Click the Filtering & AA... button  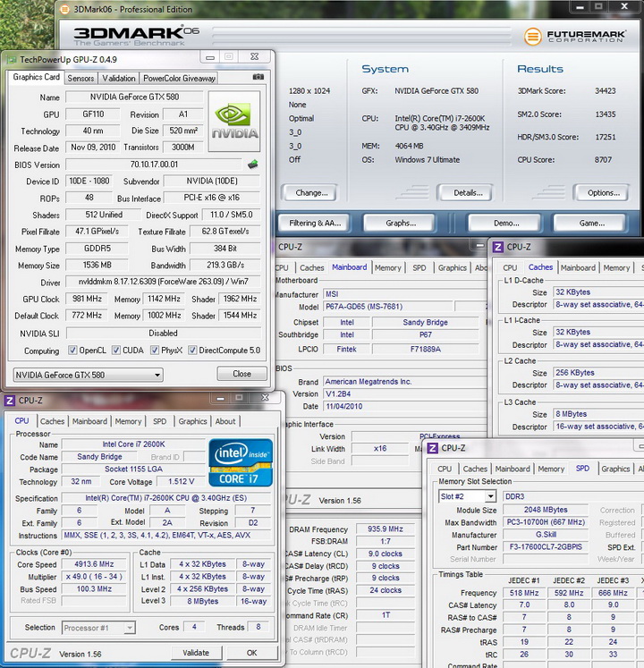click(315, 224)
